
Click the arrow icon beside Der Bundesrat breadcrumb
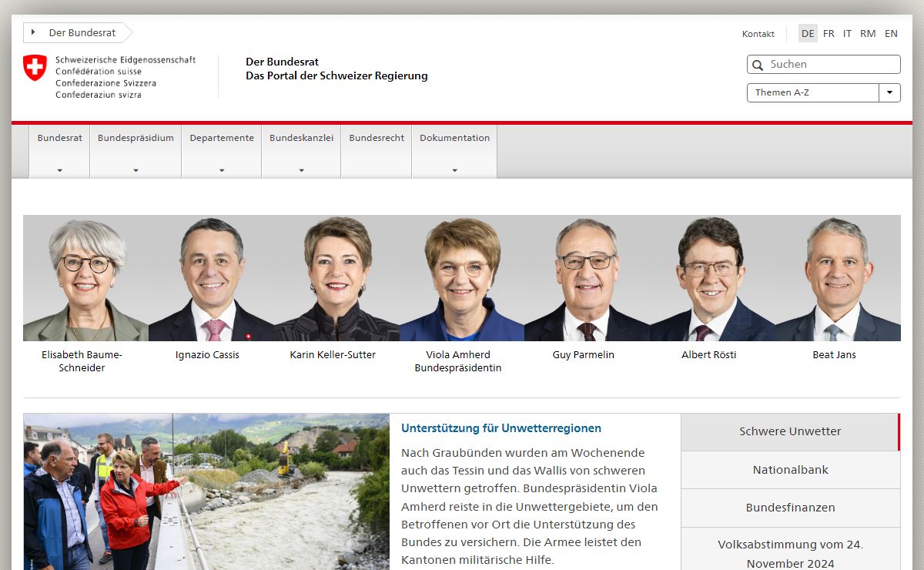33,32
